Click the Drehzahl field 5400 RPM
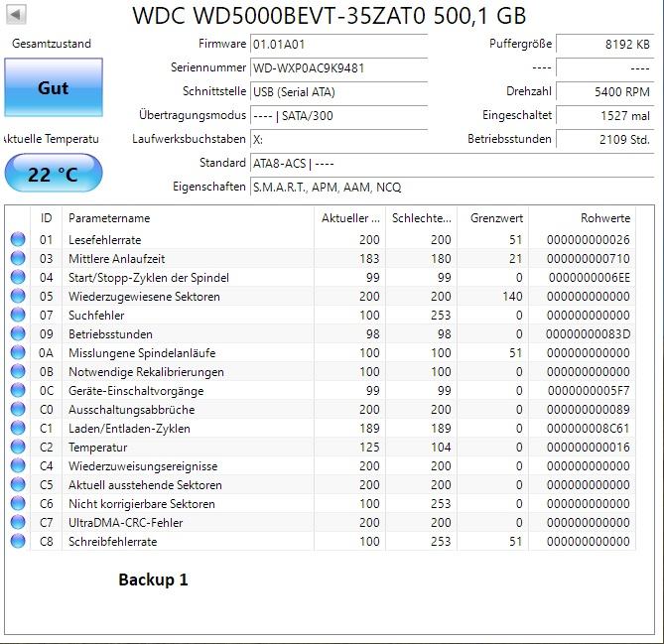The width and height of the screenshot is (664, 644). pyautogui.click(x=605, y=92)
